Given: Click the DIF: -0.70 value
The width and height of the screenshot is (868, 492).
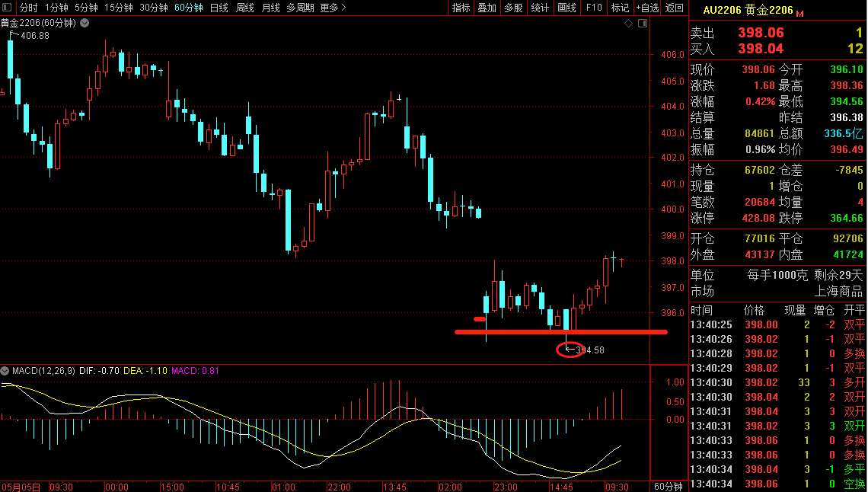Looking at the screenshot, I should coord(99,371).
